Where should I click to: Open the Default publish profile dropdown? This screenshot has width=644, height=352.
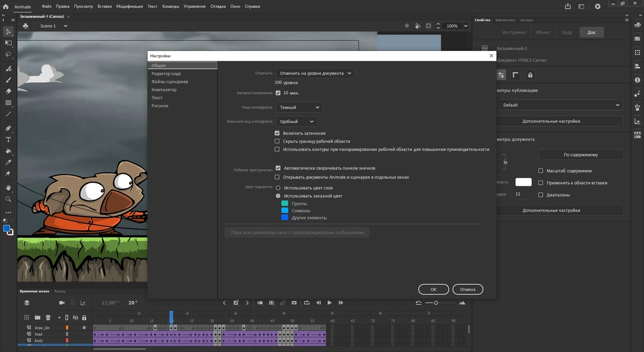tap(561, 105)
